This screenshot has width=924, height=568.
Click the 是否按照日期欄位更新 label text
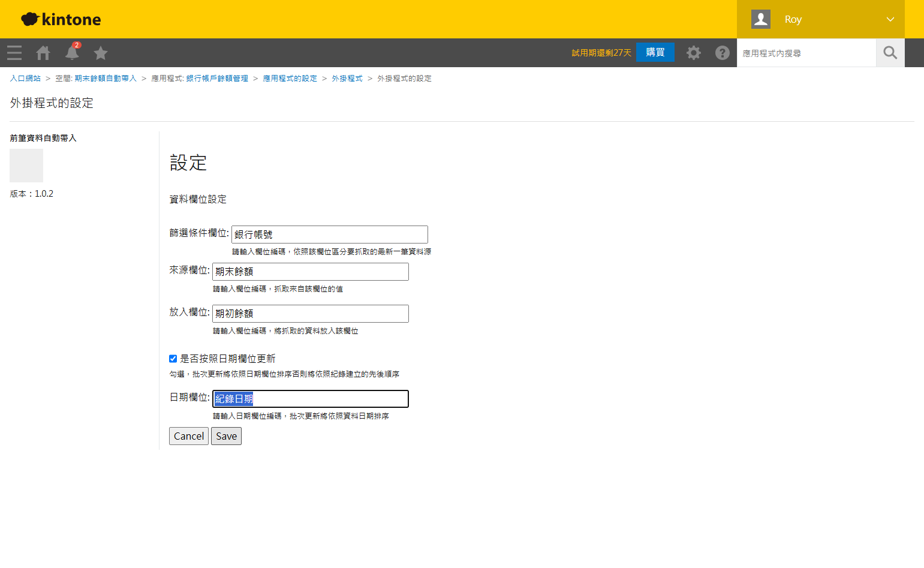[228, 359]
